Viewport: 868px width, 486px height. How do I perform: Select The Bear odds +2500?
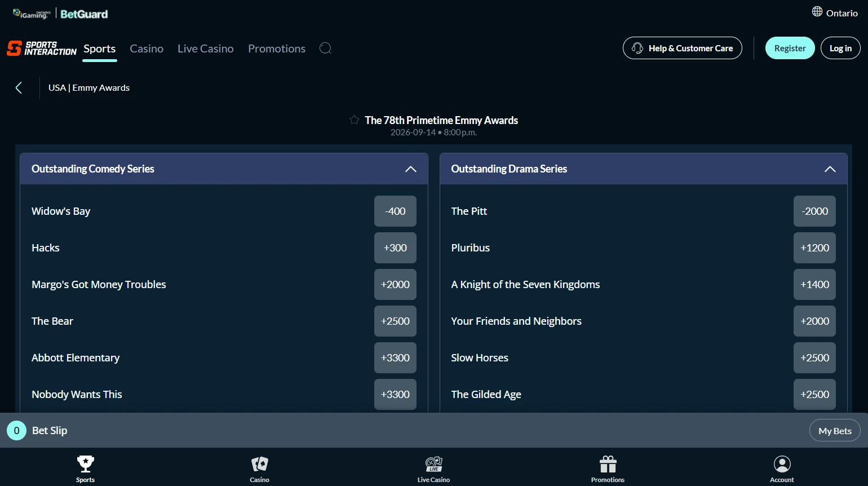point(395,321)
